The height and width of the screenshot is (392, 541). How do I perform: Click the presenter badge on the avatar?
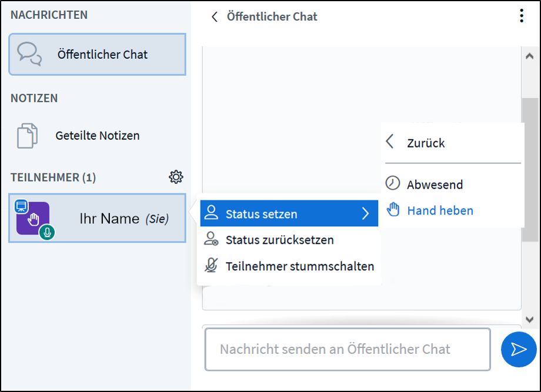(x=22, y=206)
